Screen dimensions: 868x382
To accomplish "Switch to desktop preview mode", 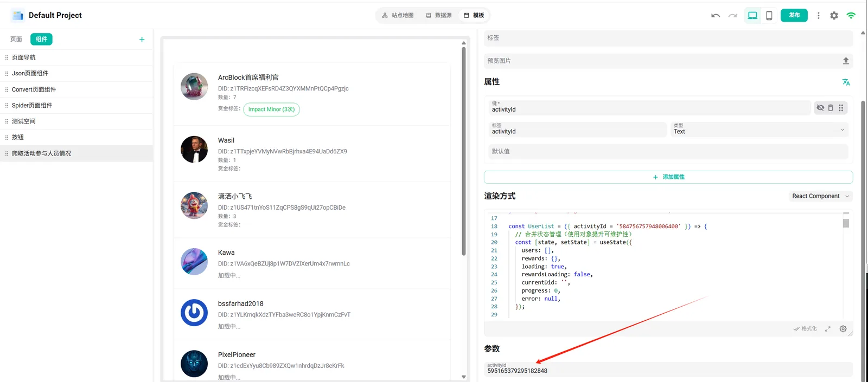I will pos(752,16).
